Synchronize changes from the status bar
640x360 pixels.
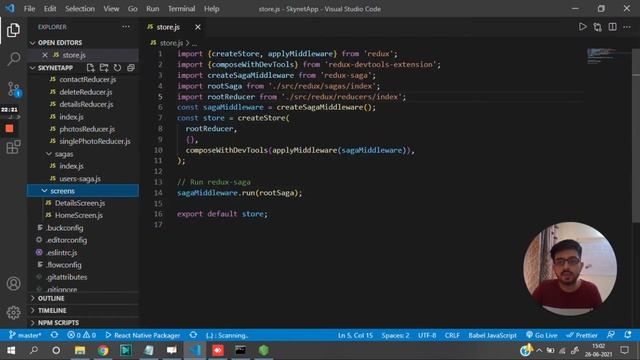click(x=54, y=335)
